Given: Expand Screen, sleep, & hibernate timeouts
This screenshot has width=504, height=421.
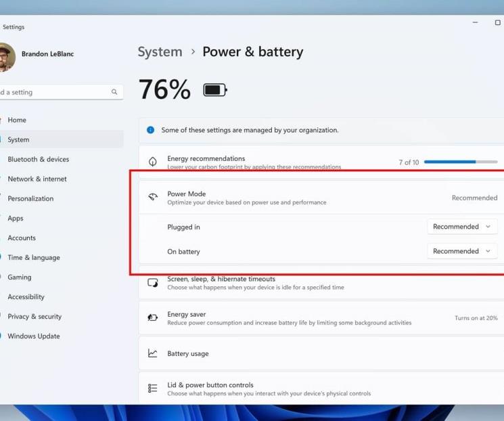Looking at the screenshot, I should click(321, 283).
